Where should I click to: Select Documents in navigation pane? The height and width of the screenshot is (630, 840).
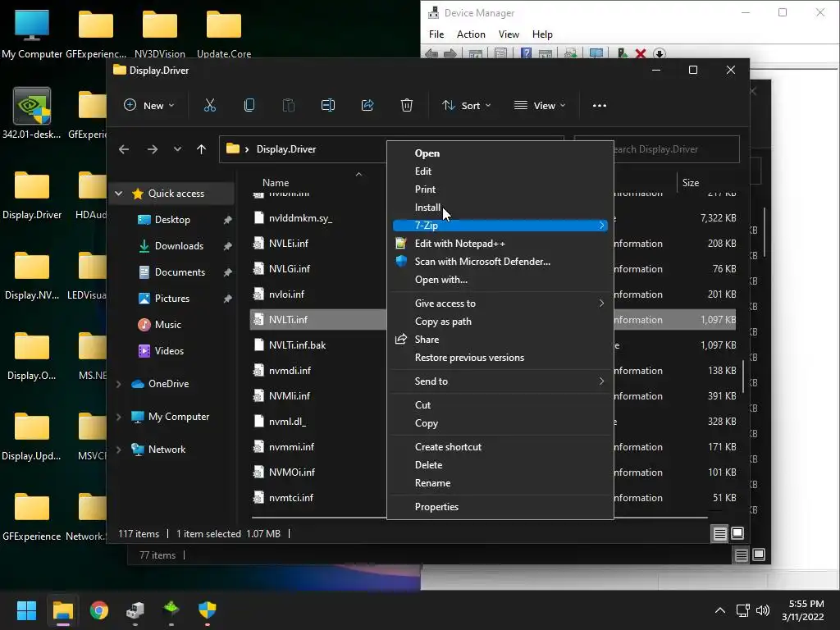point(180,272)
